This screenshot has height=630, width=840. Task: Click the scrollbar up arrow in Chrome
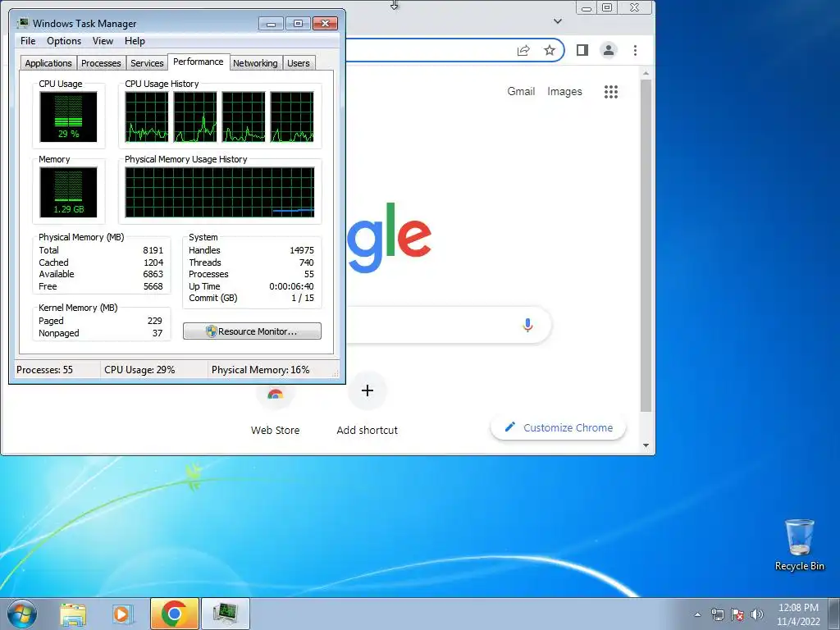(x=646, y=73)
